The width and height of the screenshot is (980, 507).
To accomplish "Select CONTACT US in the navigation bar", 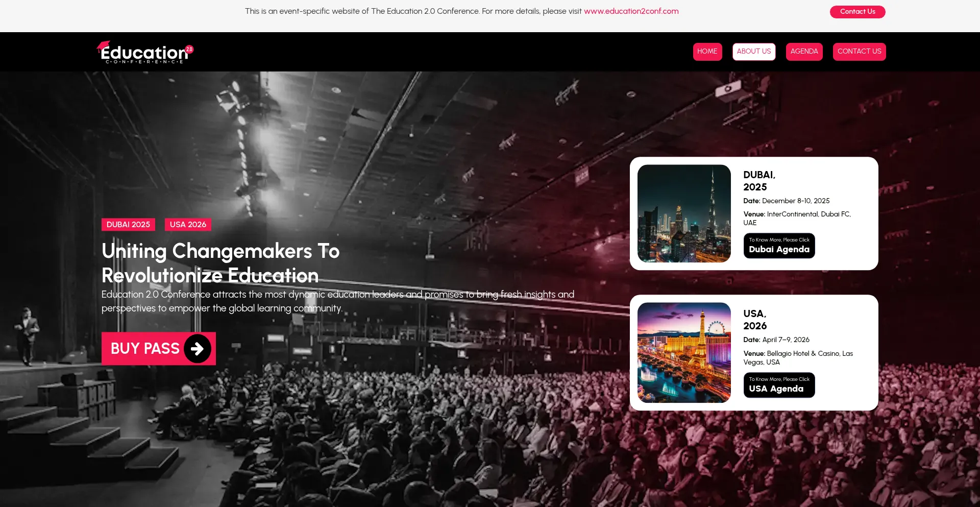I will (x=860, y=52).
